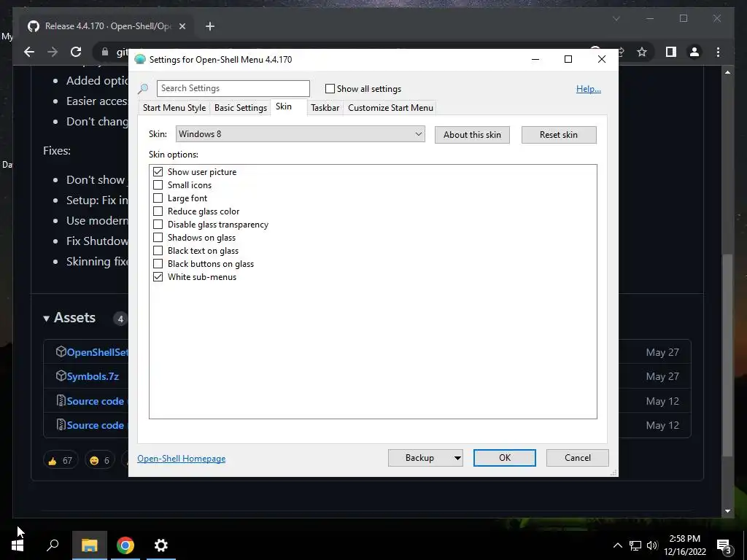This screenshot has height=560, width=747.
Task: Check Black text on glass
Action: [x=158, y=251]
